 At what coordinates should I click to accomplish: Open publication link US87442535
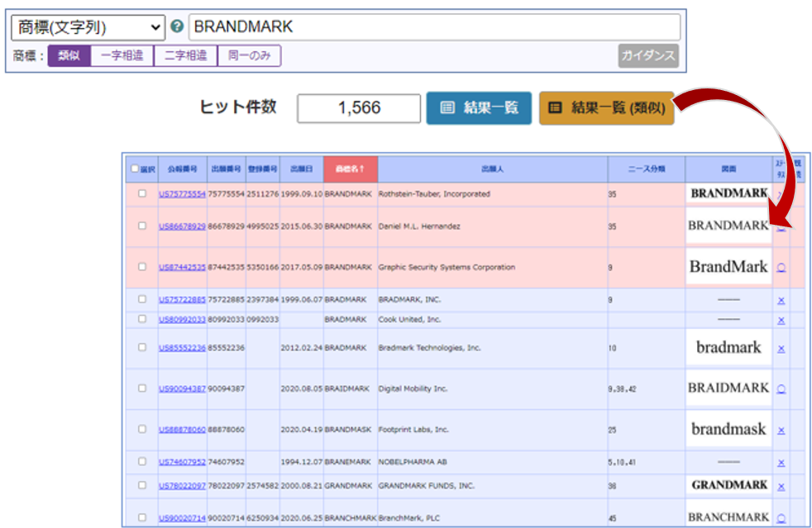point(182,267)
